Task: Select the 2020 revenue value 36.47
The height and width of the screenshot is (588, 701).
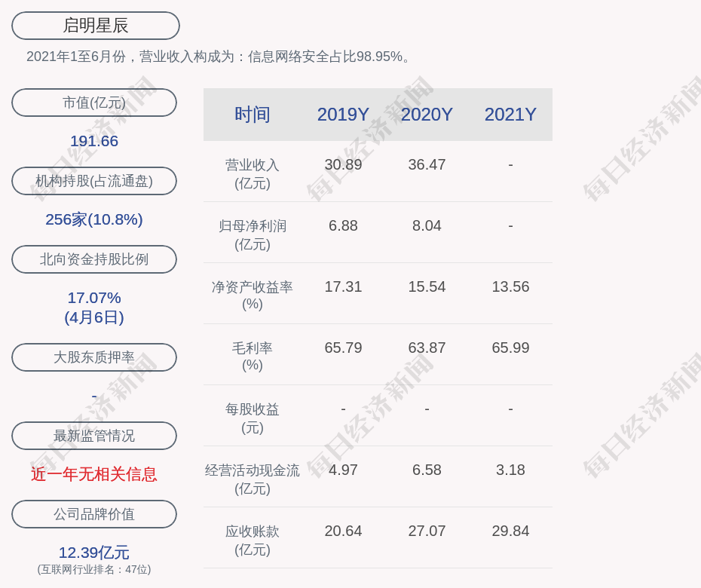Action: [427, 164]
